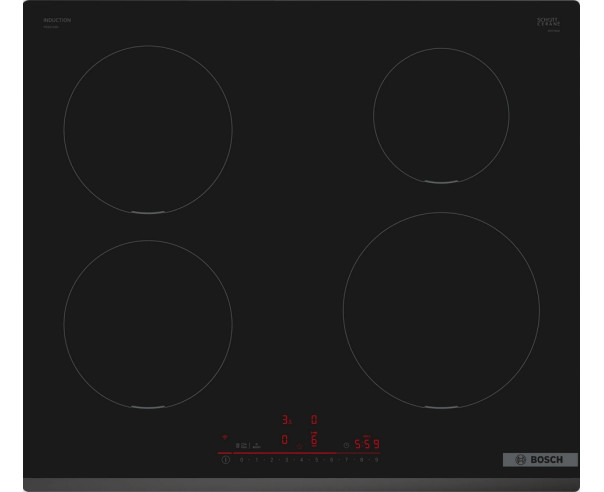Select the upper zone display showing 0
The height and width of the screenshot is (492, 604).
[314, 420]
